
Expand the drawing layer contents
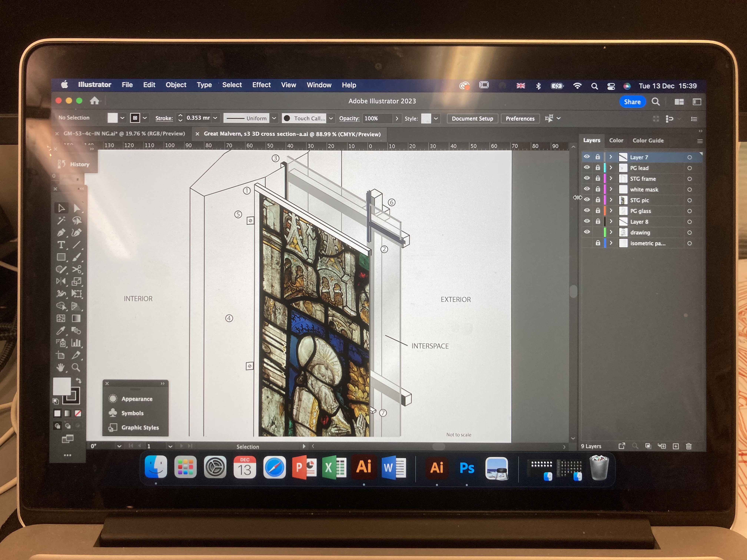click(x=611, y=232)
